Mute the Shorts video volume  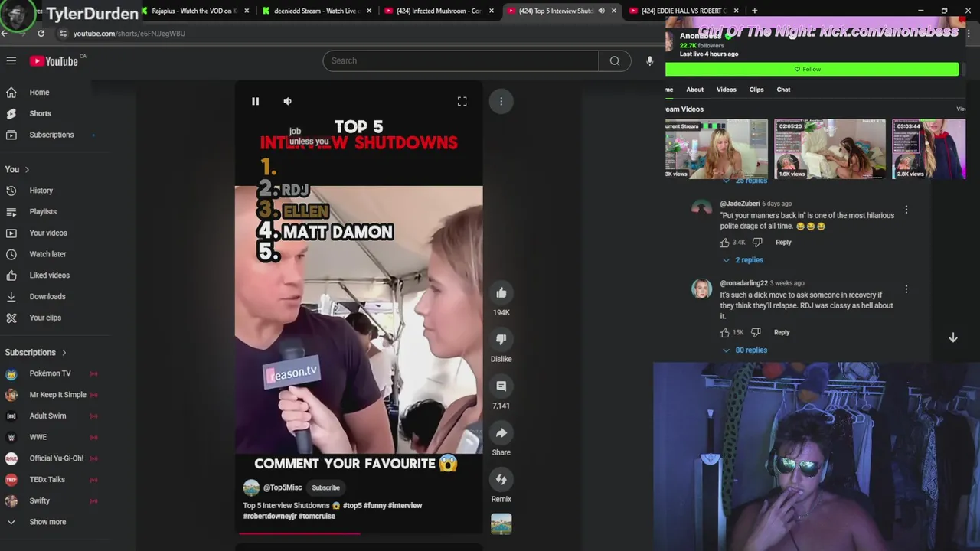click(288, 101)
